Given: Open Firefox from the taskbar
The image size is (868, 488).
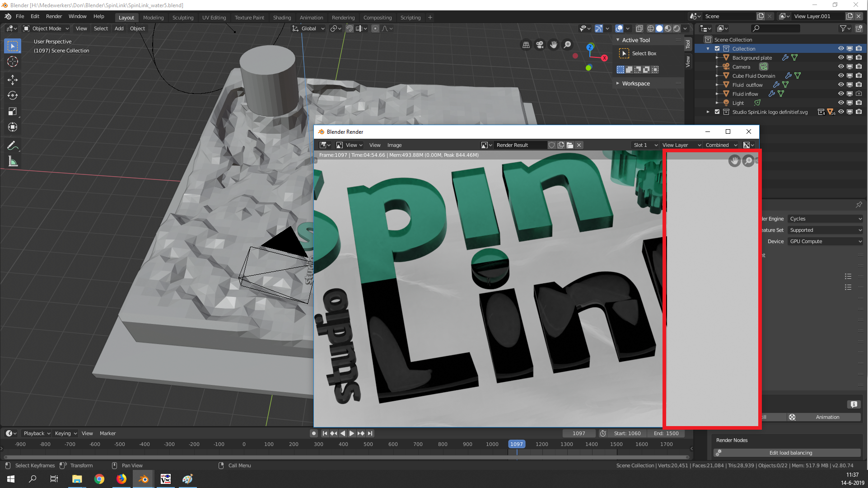Looking at the screenshot, I should point(121,479).
